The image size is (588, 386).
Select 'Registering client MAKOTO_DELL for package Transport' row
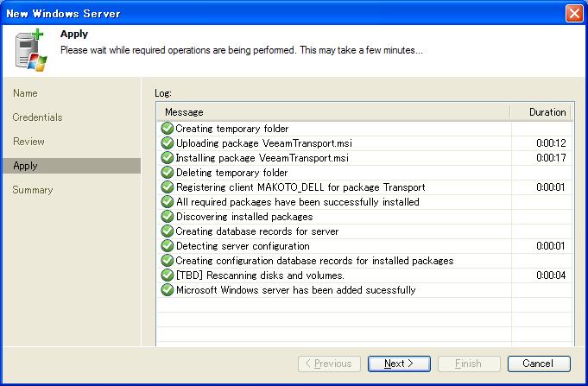pos(365,187)
